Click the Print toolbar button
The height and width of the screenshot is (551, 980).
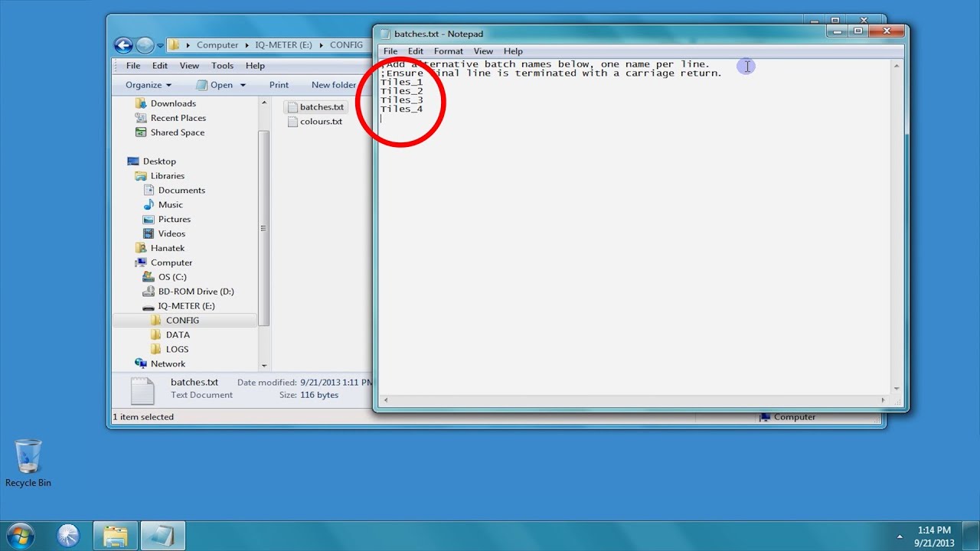tap(279, 85)
